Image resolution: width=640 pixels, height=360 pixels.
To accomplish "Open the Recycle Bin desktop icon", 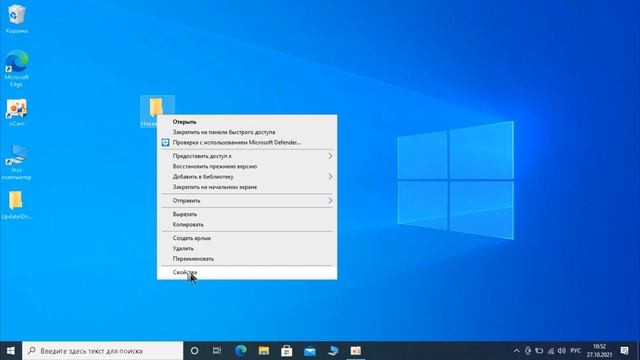I will [16, 19].
